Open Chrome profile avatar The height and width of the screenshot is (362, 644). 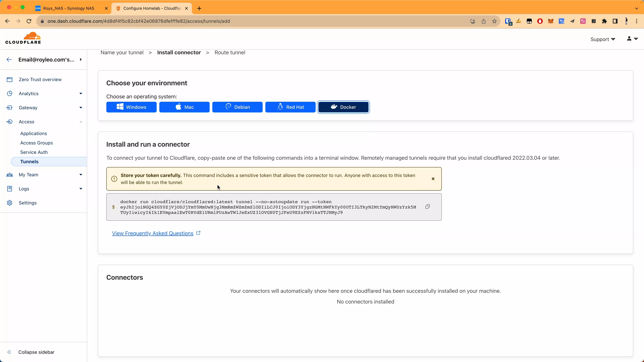[x=626, y=21]
